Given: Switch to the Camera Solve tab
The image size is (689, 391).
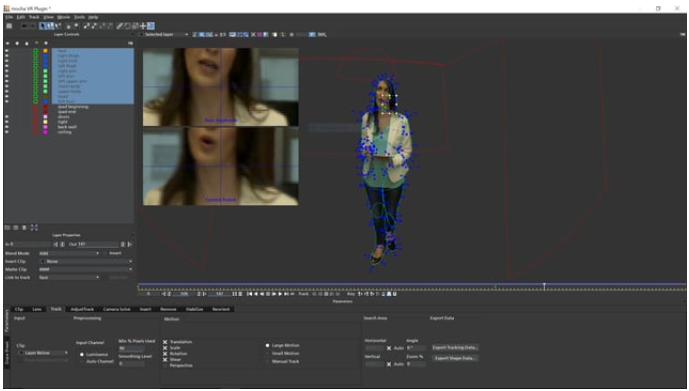Looking at the screenshot, I should [116, 309].
